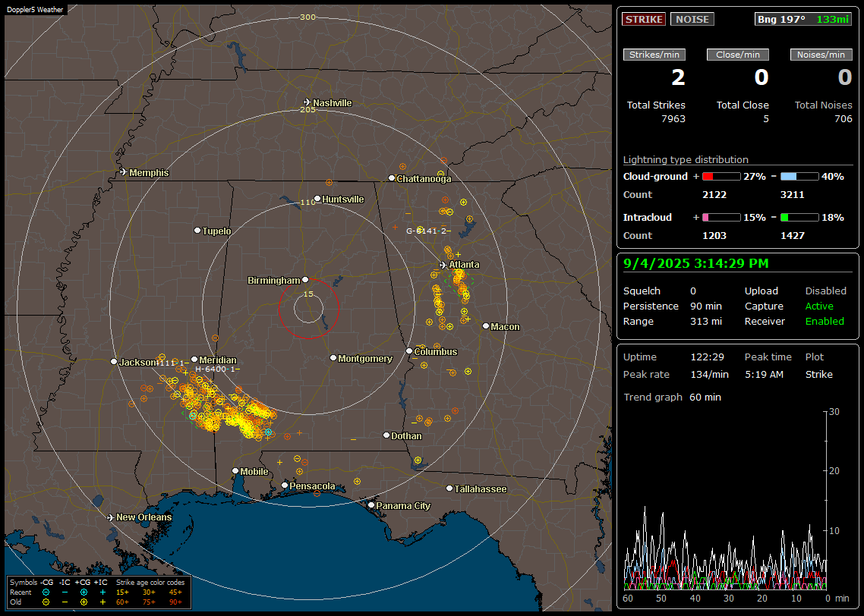Click the intracloud negative count 1427

click(x=793, y=236)
